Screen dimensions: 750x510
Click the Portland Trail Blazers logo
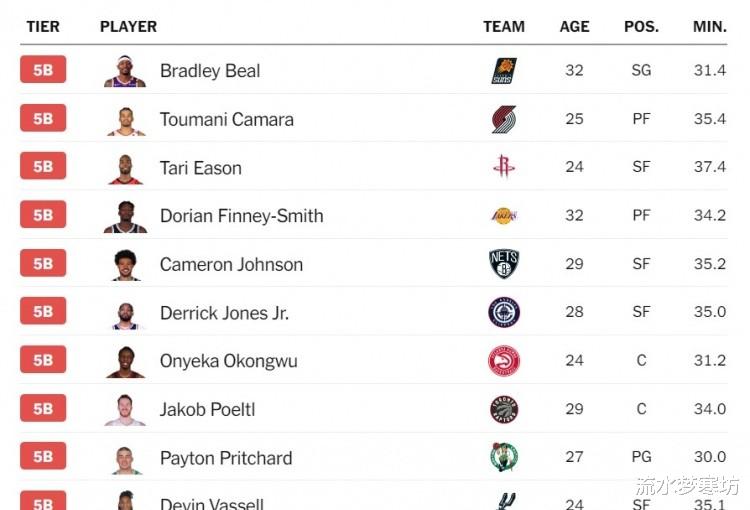(504, 119)
